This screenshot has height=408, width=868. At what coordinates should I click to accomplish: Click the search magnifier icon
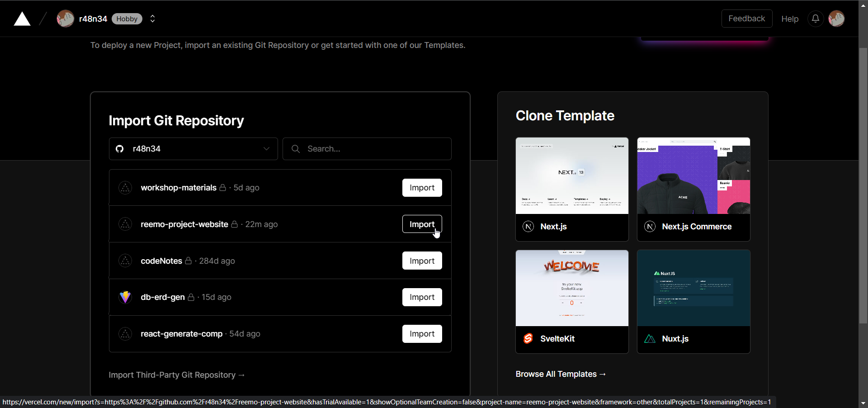click(296, 149)
